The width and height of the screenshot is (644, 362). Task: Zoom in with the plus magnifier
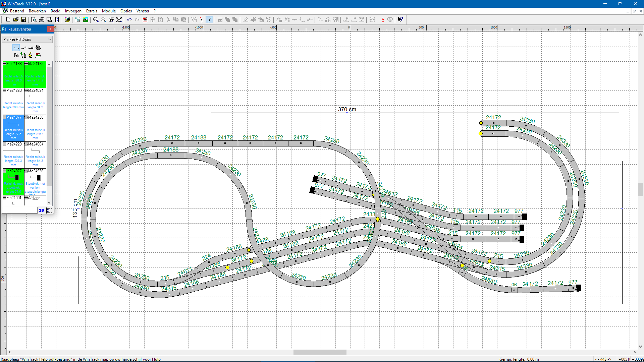click(x=104, y=20)
